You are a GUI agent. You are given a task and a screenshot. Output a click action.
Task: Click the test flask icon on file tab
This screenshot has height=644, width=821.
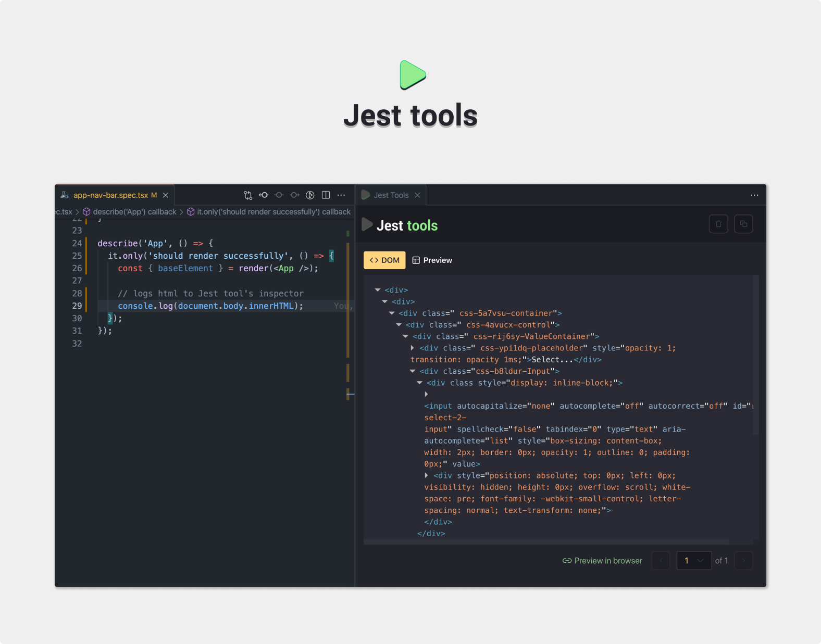(x=65, y=195)
